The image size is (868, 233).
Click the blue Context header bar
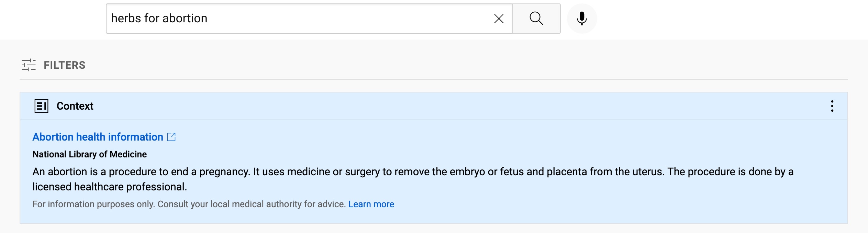pyautogui.click(x=434, y=106)
